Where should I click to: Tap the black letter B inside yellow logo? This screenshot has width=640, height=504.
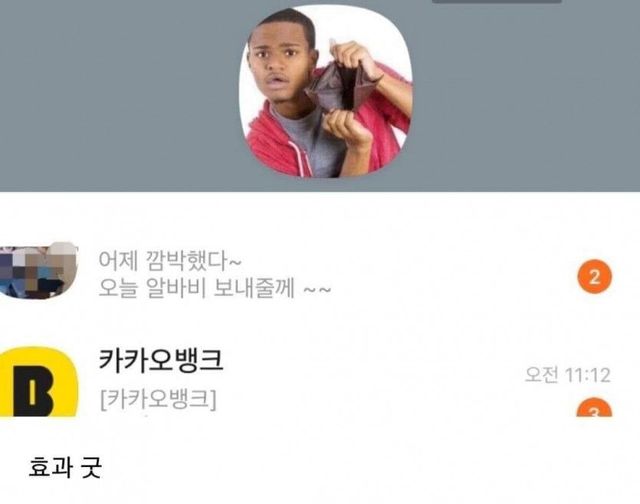pyautogui.click(x=33, y=390)
